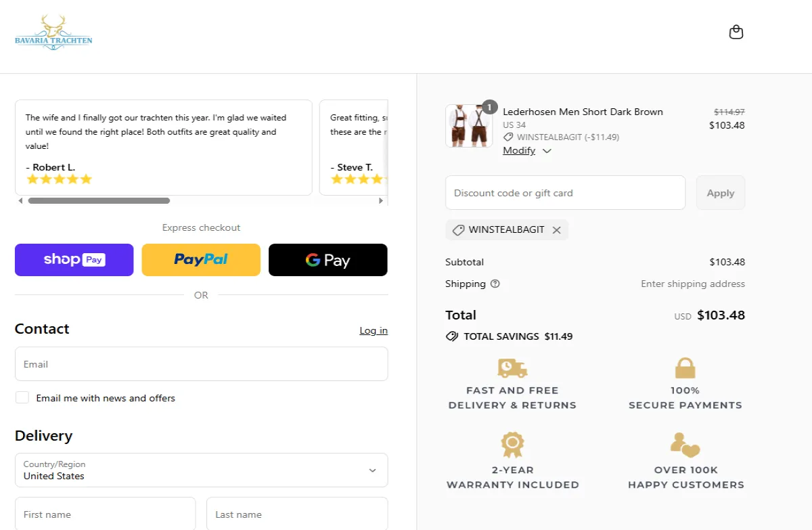Click the TOTAL SAVINGS tag icon
The width and height of the screenshot is (812, 530).
452,336
